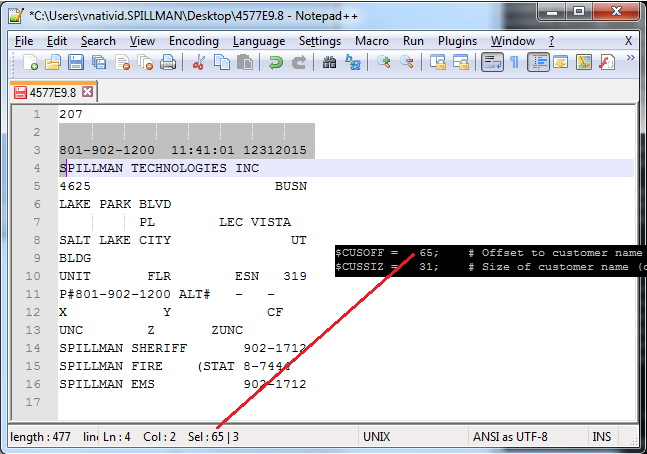The image size is (647, 454).
Task: Click the red unsaved icon on 4577E9.8 tab
Action: point(20,92)
